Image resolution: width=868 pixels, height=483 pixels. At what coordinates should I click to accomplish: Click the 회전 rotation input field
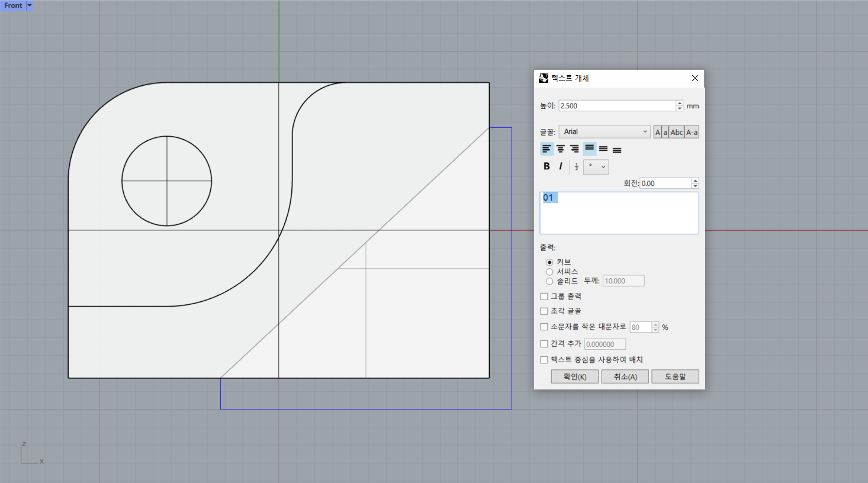coord(666,183)
